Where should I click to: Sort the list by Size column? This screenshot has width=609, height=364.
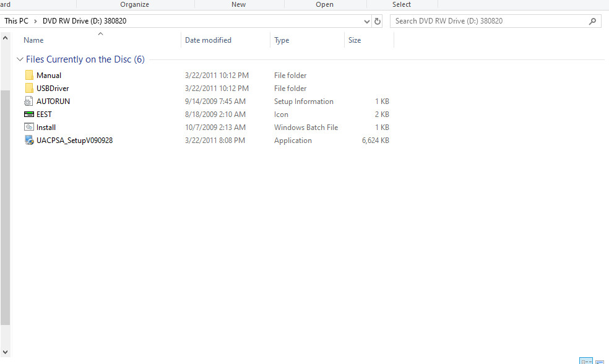pos(355,40)
